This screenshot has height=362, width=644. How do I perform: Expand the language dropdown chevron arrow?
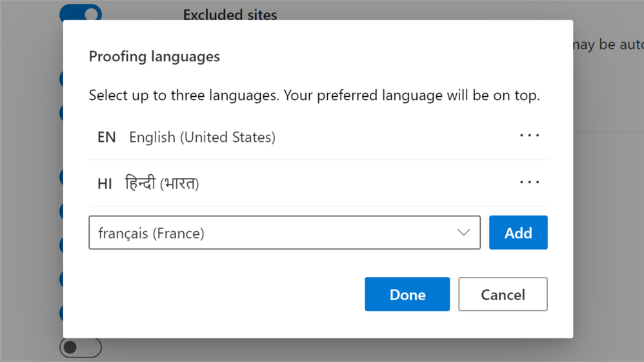(x=463, y=233)
